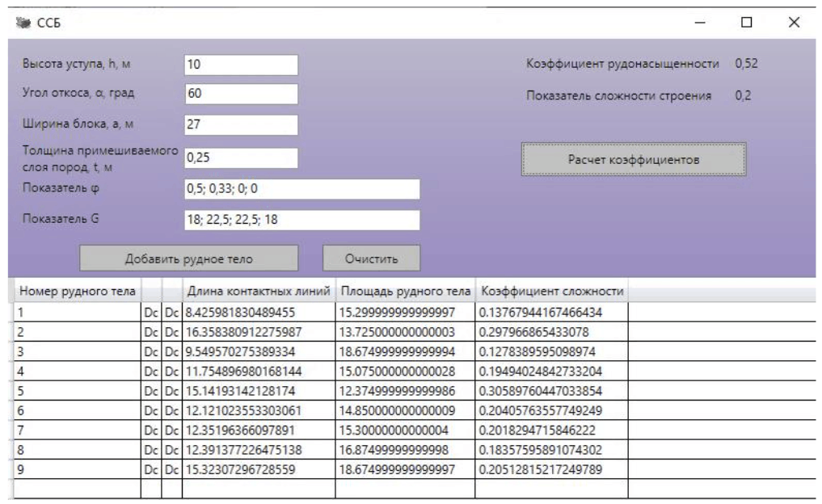Image resolution: width=822 pixels, height=504 pixels.
Task: Click Длина контактных линий column header
Action: (258, 290)
